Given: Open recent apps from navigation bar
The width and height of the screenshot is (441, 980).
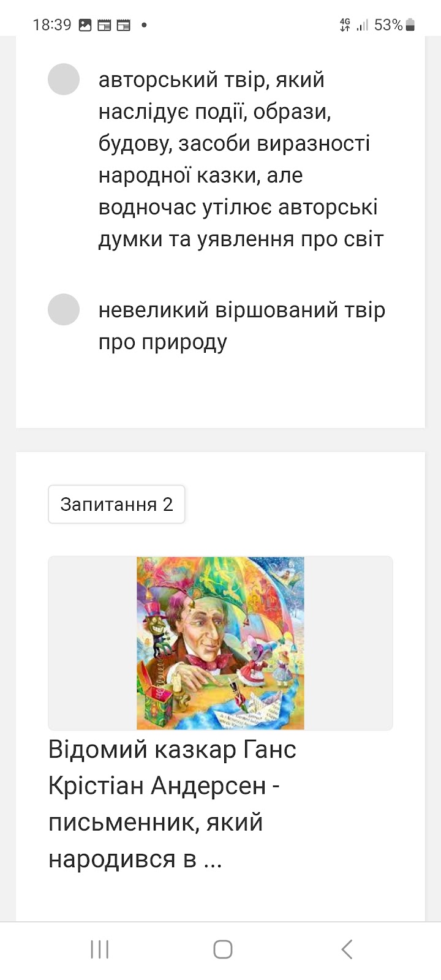Looking at the screenshot, I should (x=100, y=949).
